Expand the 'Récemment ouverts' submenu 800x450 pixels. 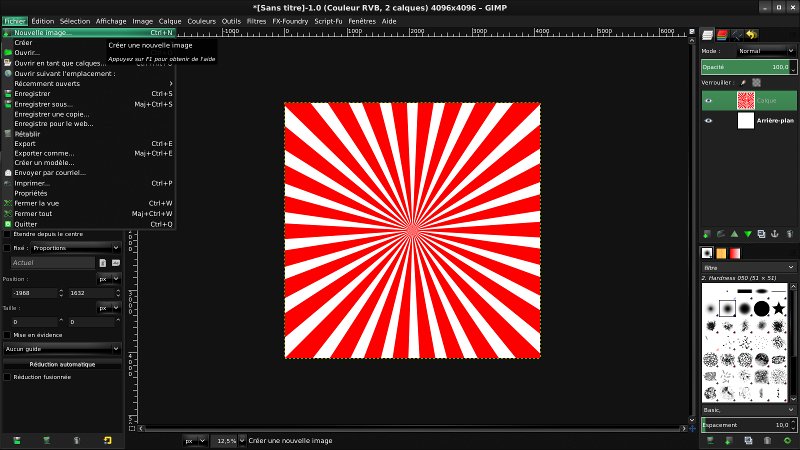tap(89, 84)
